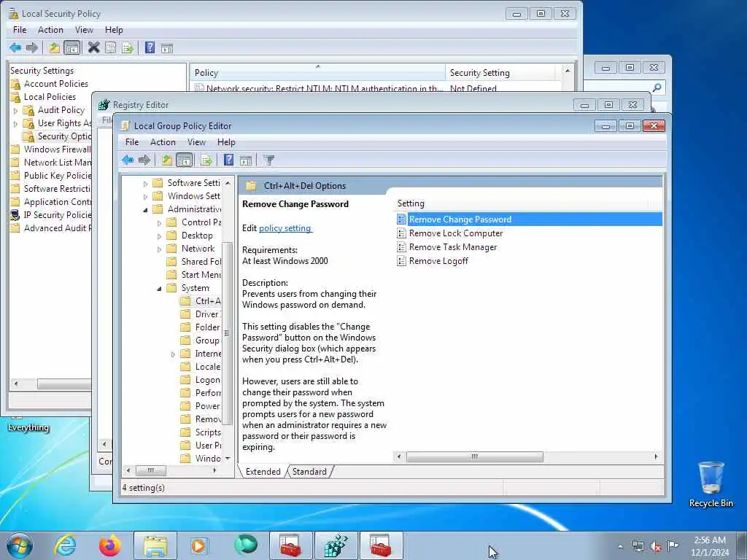
Task: Click Action Center flag in system tray
Action: 673,545
